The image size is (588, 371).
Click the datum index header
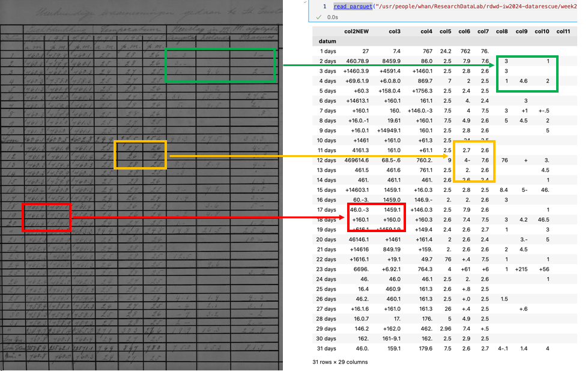(x=324, y=41)
